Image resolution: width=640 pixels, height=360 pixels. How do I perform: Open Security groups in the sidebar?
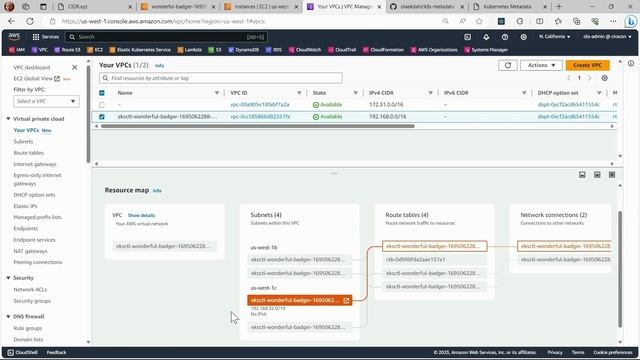pyautogui.click(x=32, y=301)
